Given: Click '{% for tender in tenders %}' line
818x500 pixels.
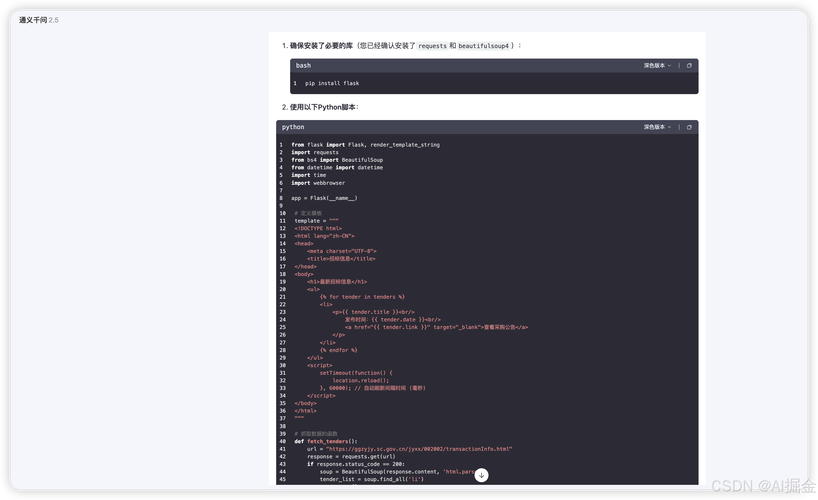Looking at the screenshot, I should [x=363, y=297].
